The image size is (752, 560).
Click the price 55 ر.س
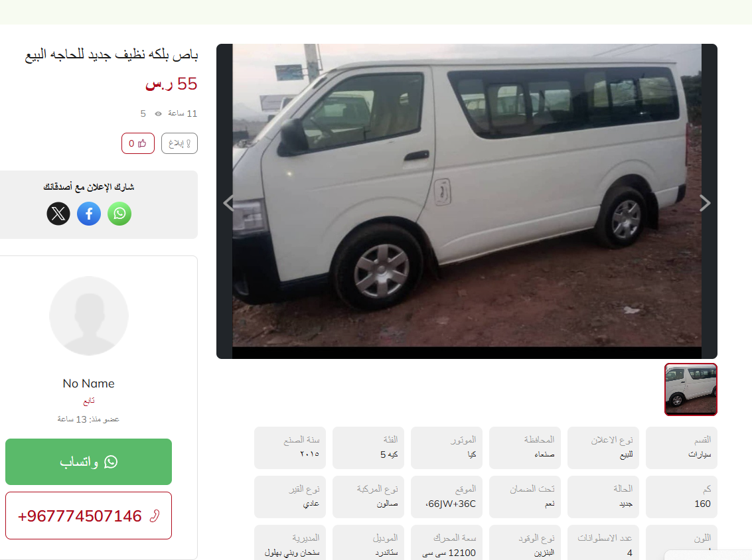click(x=171, y=84)
